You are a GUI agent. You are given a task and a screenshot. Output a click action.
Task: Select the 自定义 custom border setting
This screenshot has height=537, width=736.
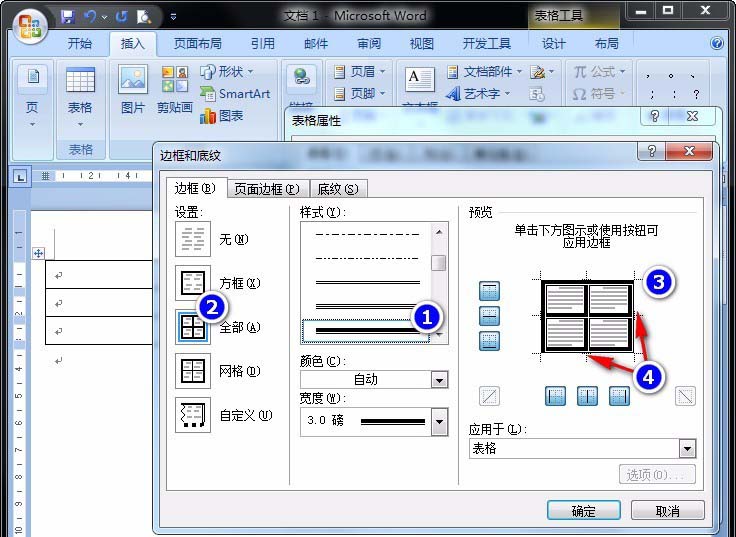193,415
